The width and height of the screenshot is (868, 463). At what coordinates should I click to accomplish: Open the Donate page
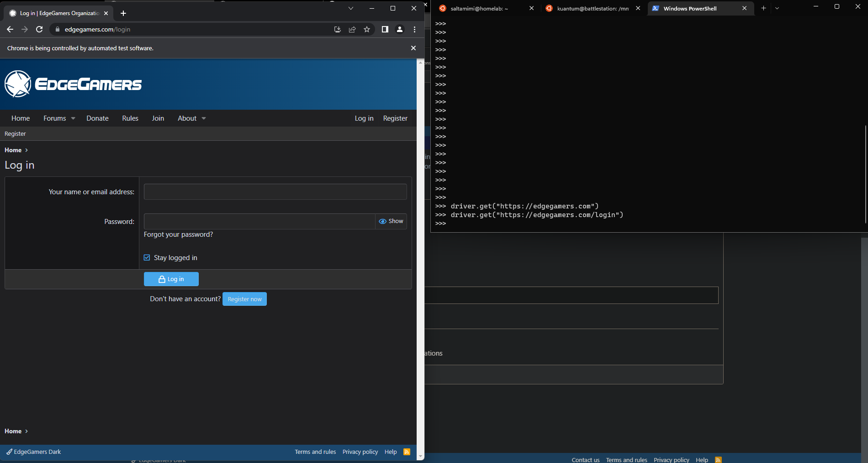pos(97,118)
